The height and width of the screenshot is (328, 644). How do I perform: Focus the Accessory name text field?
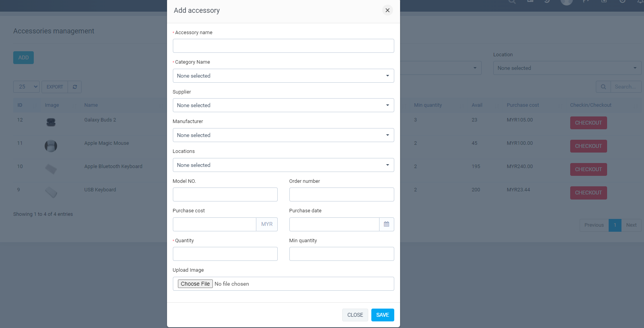[283, 46]
